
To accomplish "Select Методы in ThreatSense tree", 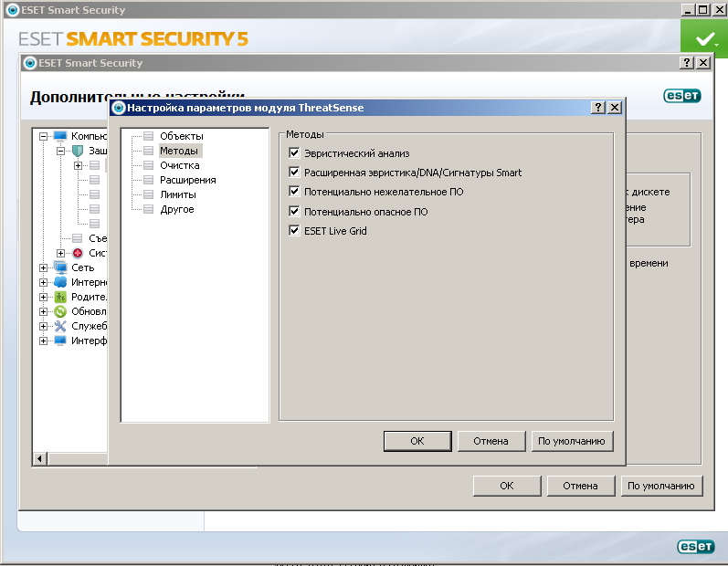I will 179,151.
